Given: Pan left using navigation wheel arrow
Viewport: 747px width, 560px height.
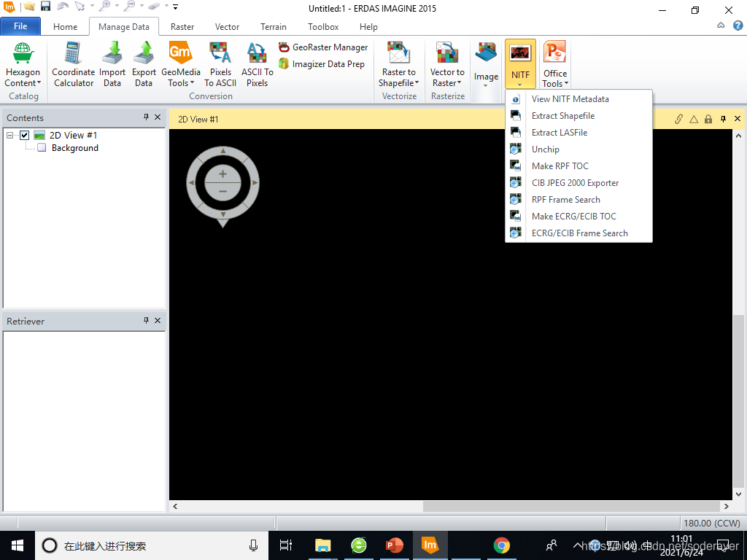Looking at the screenshot, I should (x=191, y=183).
